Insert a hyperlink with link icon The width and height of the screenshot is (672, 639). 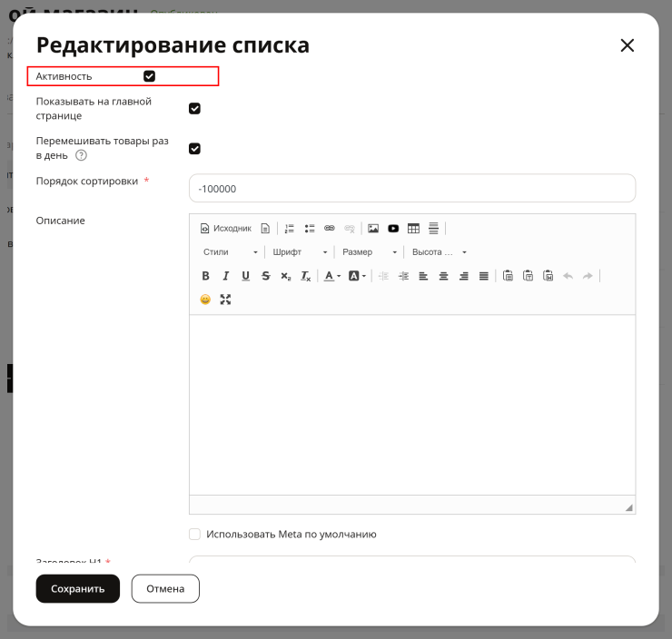point(329,228)
